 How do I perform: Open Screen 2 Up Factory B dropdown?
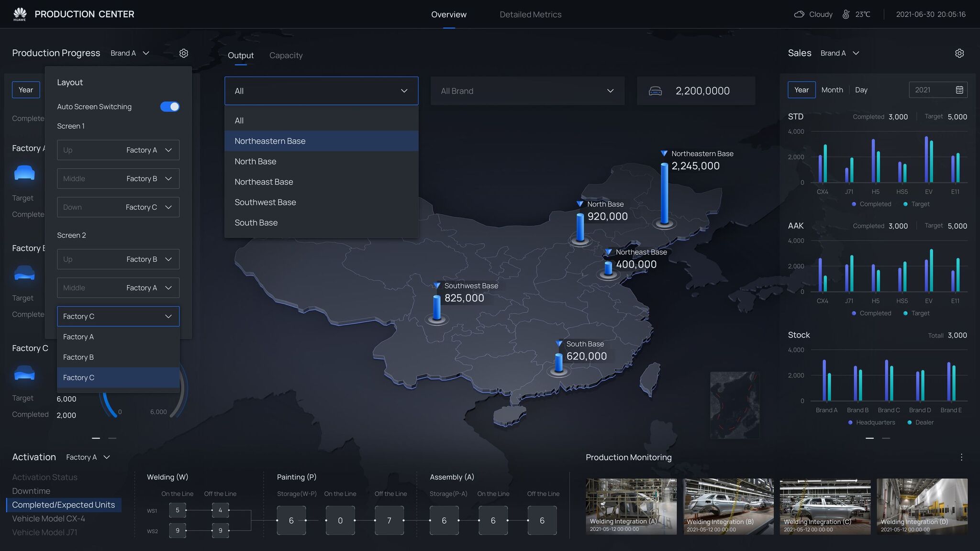point(118,259)
